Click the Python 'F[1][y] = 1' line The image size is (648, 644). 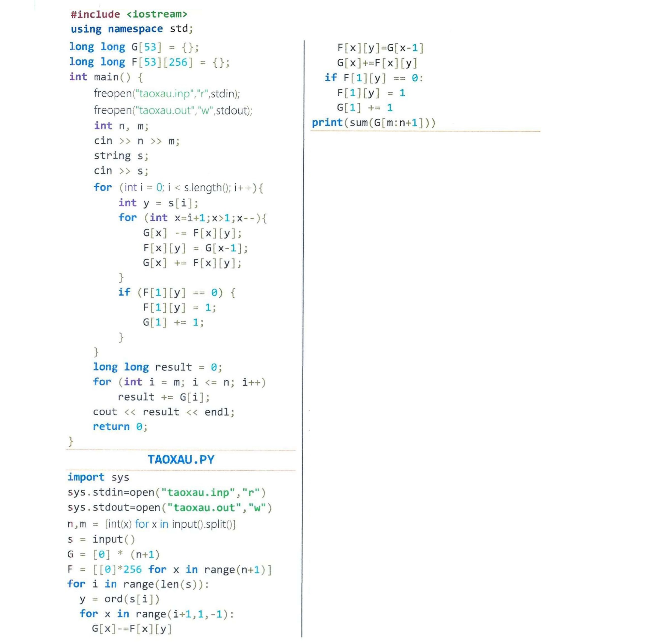pos(371,93)
